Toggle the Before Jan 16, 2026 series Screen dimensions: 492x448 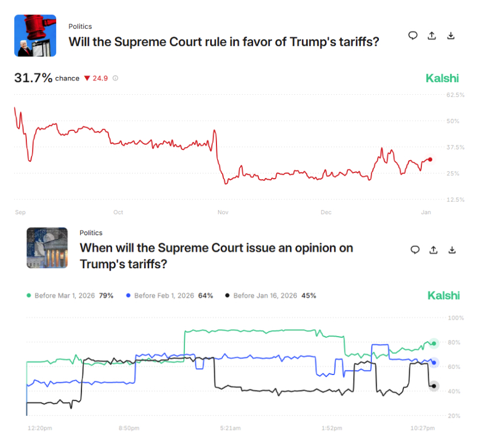point(270,296)
